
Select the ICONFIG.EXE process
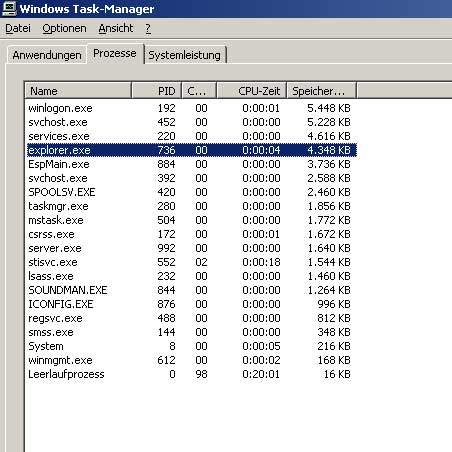click(192, 304)
